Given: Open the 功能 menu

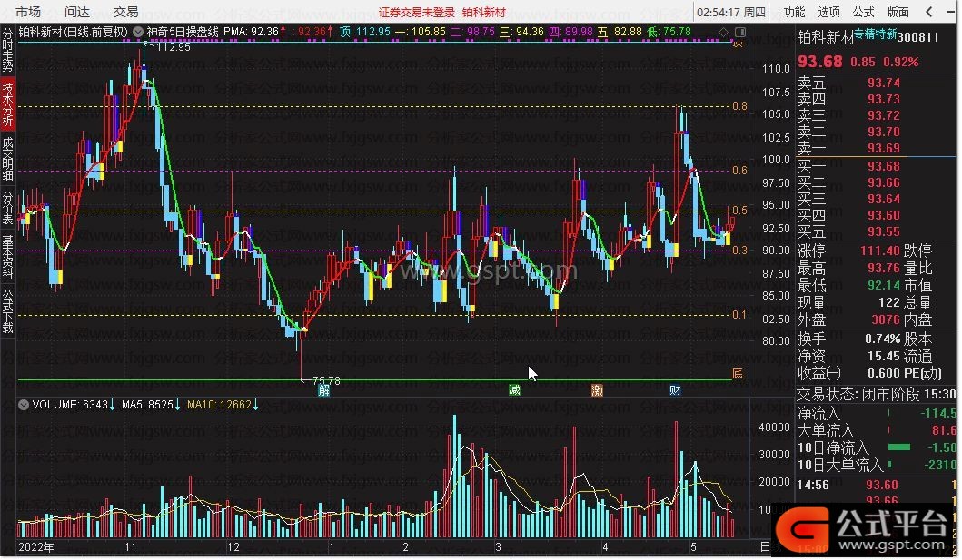Looking at the screenshot, I should click(795, 12).
